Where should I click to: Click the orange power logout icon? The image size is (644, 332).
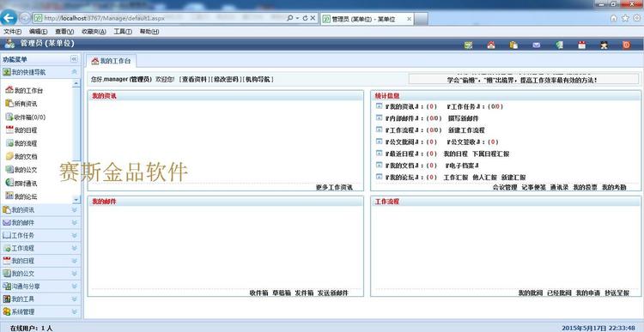[626, 45]
